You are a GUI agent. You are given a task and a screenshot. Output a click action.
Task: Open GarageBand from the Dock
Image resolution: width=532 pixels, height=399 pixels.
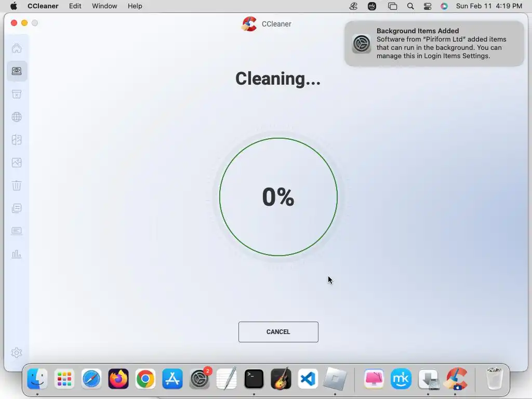pyautogui.click(x=281, y=379)
